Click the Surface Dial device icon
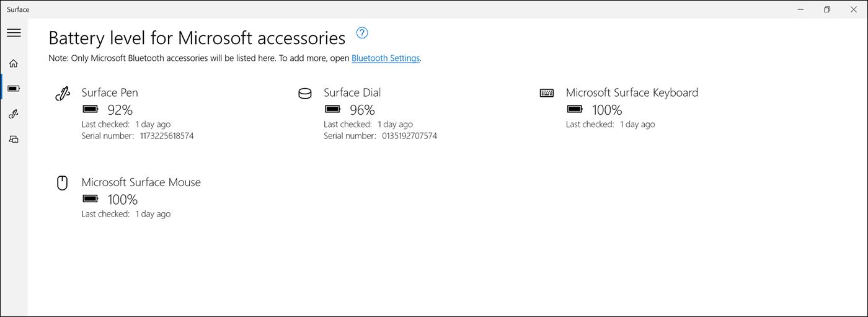Image resolution: width=868 pixels, height=317 pixels. click(304, 94)
